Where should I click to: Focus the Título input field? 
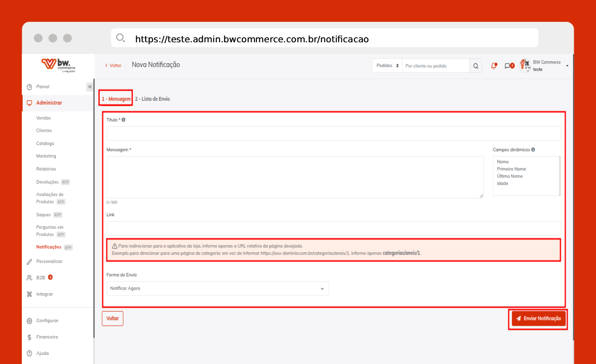(x=334, y=133)
